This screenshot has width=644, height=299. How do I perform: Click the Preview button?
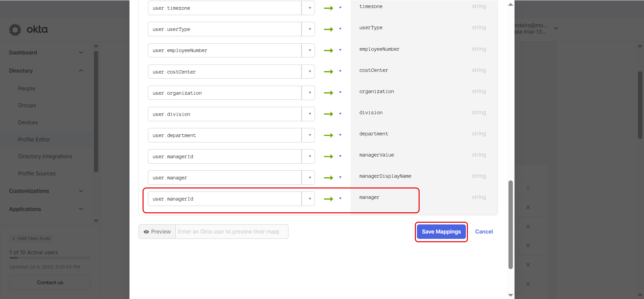coord(157,232)
